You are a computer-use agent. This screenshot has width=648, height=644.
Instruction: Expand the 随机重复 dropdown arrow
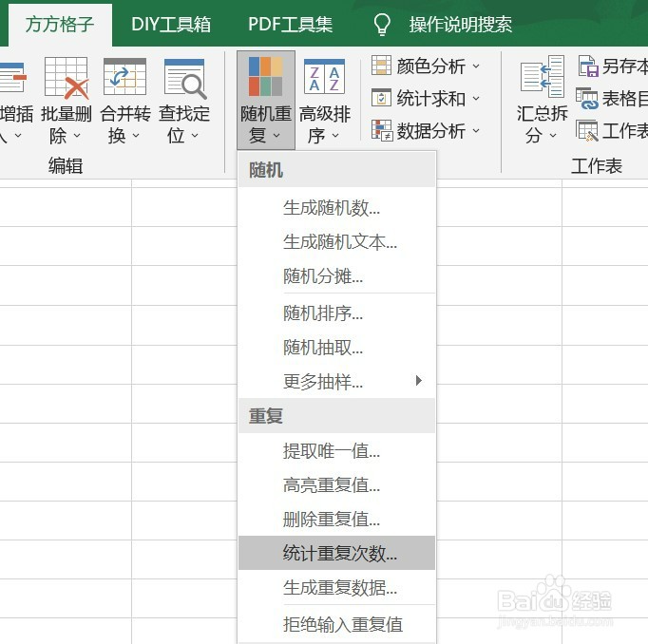[276, 136]
